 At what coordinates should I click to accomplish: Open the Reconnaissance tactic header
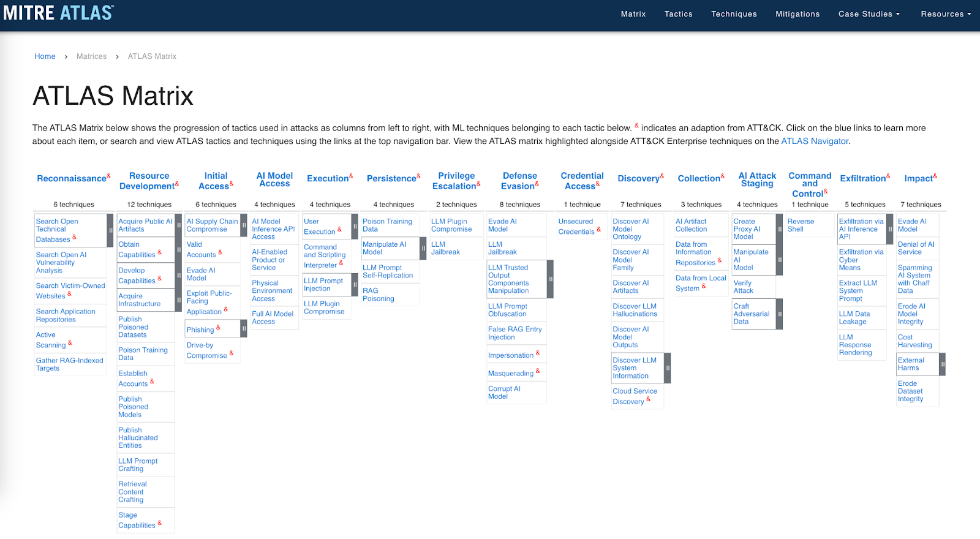click(72, 179)
